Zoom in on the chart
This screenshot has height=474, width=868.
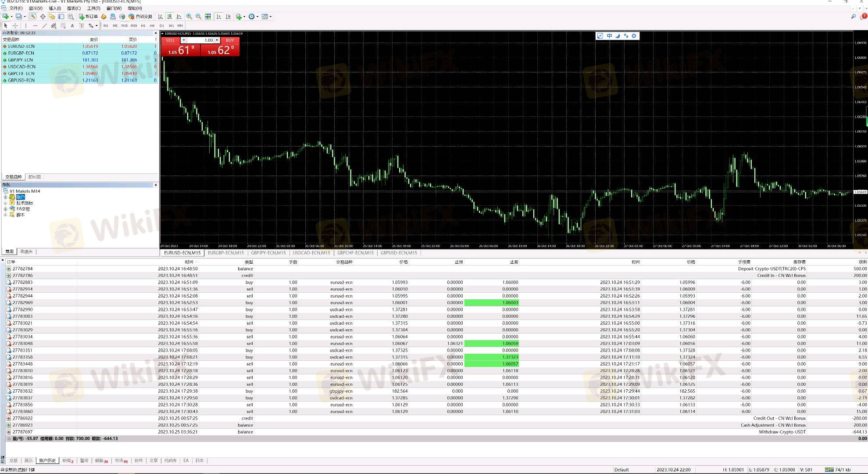click(x=189, y=17)
